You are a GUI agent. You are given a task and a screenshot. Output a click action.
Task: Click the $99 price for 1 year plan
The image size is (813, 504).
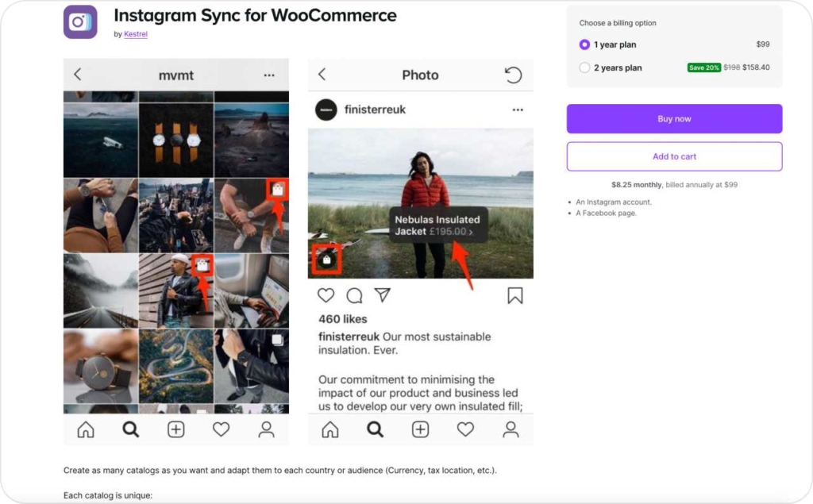[763, 44]
